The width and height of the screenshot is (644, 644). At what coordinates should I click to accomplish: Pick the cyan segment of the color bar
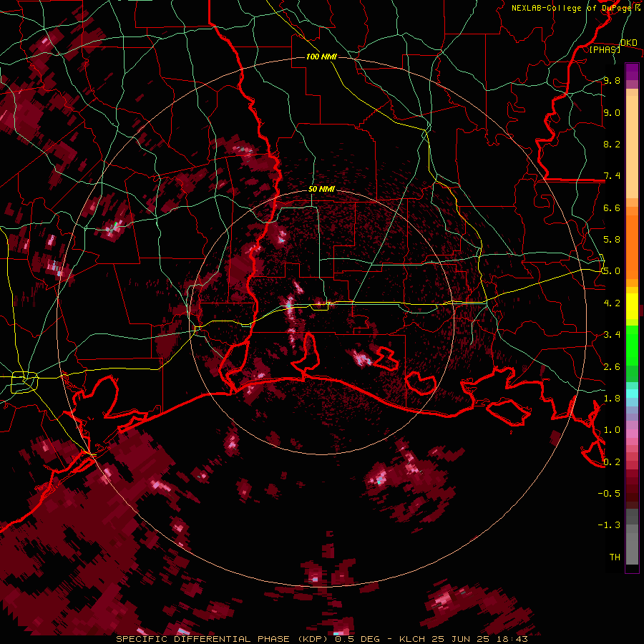[x=632, y=394]
